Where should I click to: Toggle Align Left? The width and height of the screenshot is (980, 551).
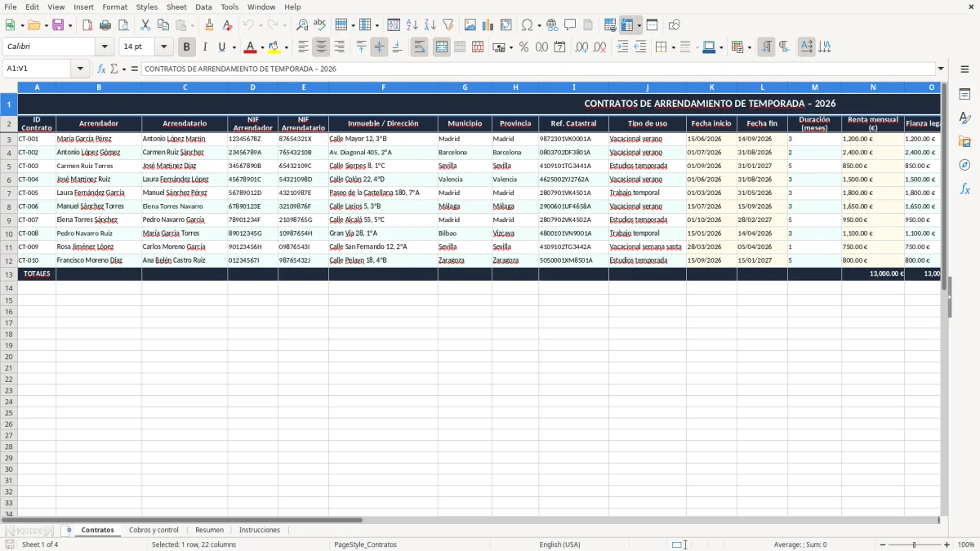(x=304, y=47)
